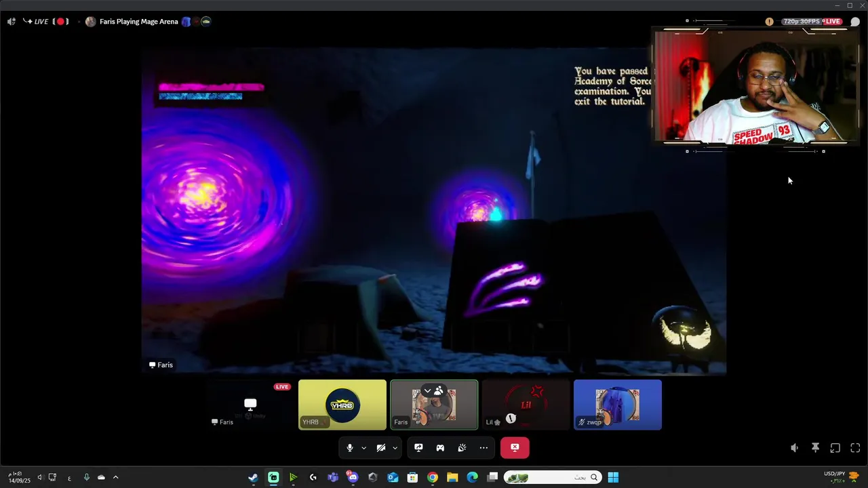Open the USD/JPY widget

841,477
